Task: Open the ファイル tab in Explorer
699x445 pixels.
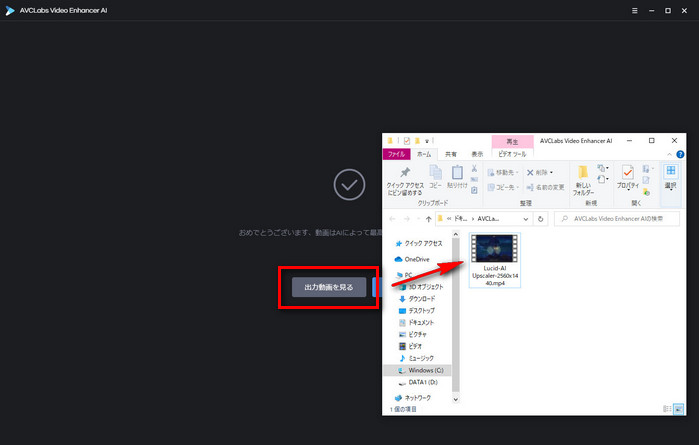Action: click(x=396, y=154)
